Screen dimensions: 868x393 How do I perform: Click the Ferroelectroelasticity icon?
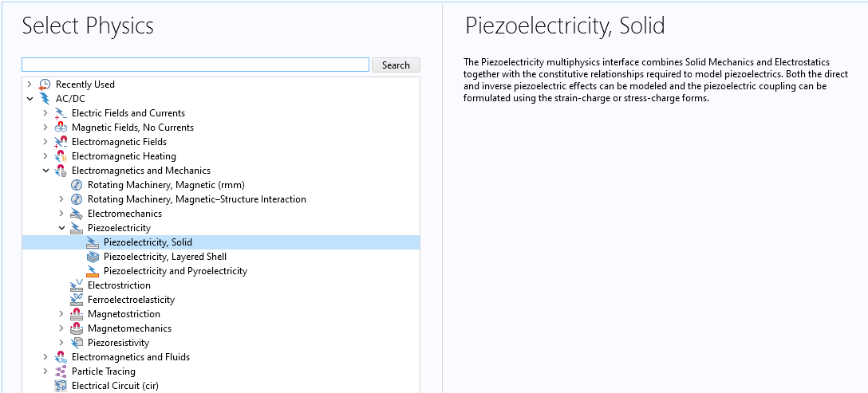[77, 300]
